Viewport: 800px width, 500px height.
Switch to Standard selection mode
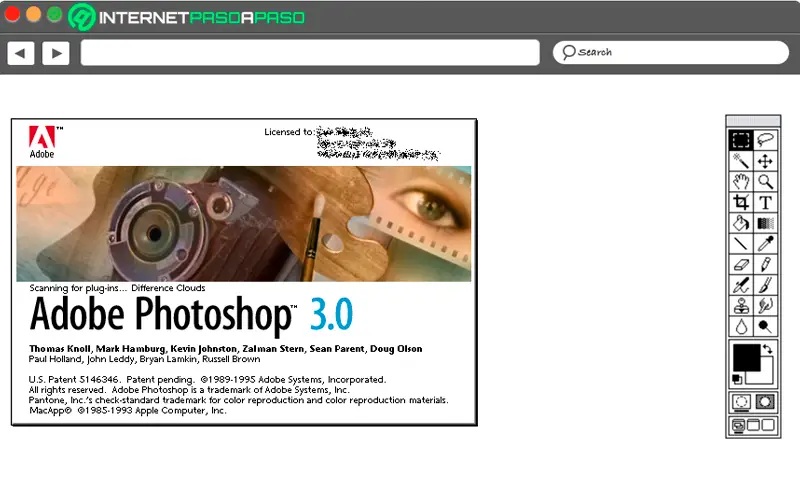[741, 402]
